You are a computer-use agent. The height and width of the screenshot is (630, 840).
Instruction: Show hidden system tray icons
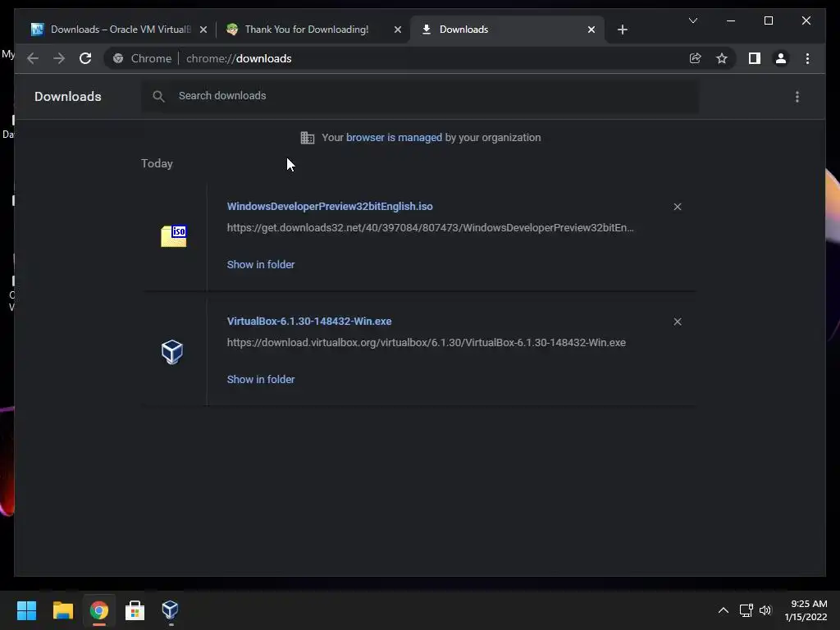pos(723,610)
